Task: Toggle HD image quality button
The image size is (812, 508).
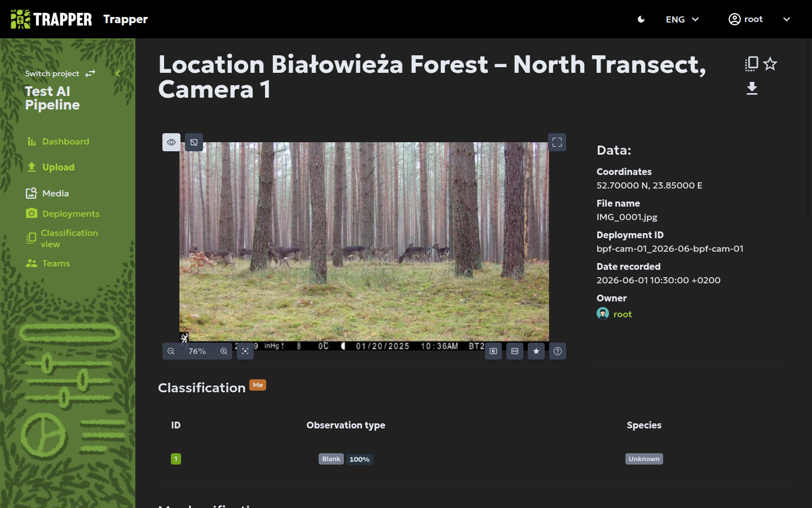Action: click(x=515, y=351)
